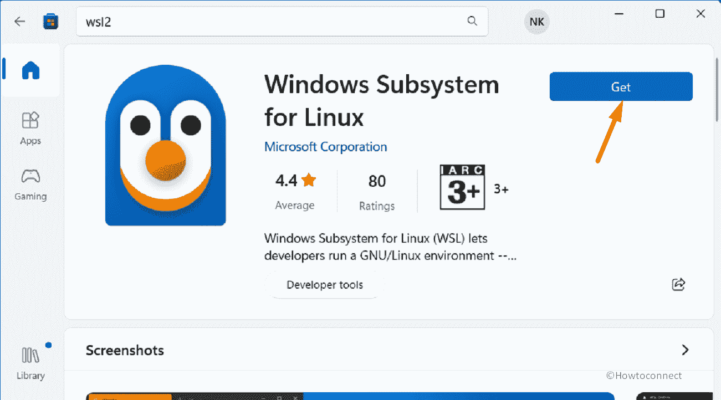Minimize the Microsoft Store window
The image size is (721, 400).
[619, 14]
